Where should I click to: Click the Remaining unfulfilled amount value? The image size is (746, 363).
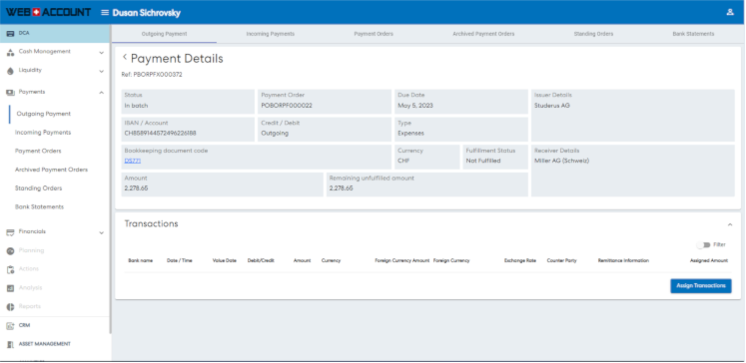341,189
